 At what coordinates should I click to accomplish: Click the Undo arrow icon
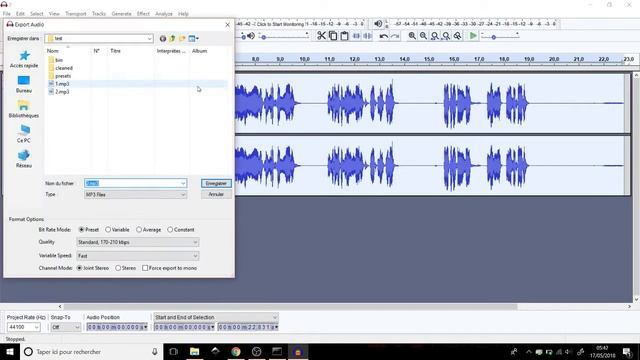tap(383, 36)
